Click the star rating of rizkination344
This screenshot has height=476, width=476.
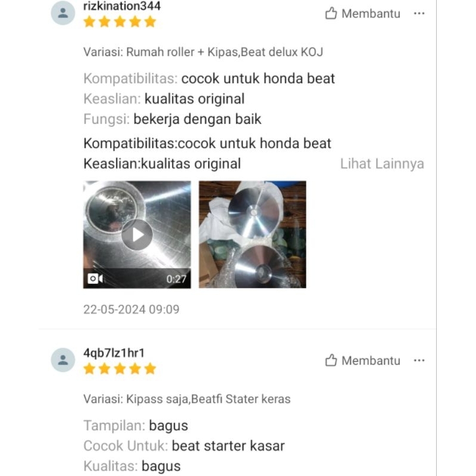(120, 22)
